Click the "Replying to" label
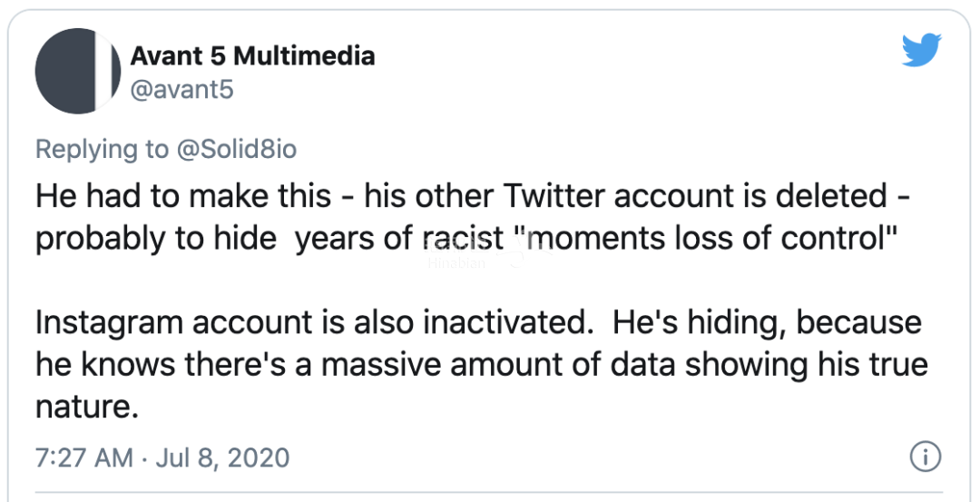The width and height of the screenshot is (980, 502). pos(102,150)
